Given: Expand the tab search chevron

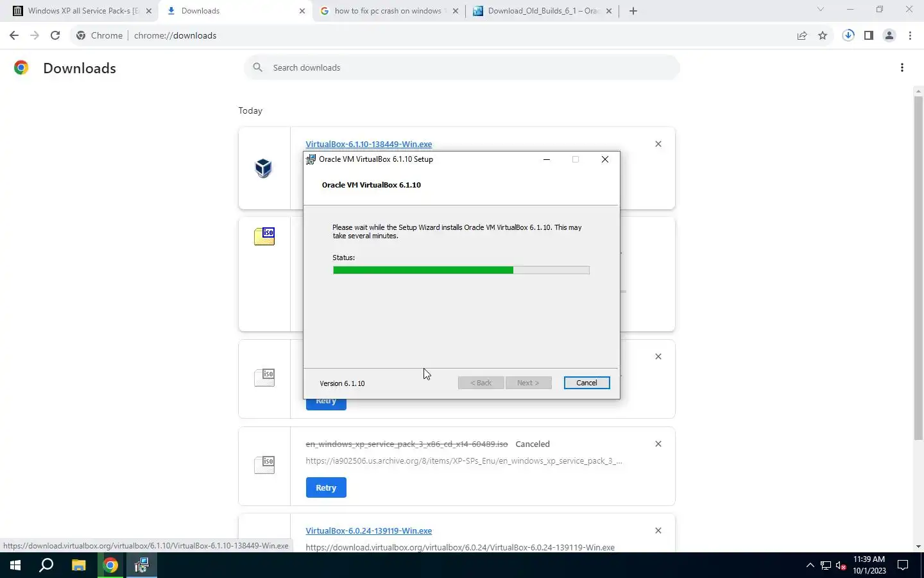Looking at the screenshot, I should (820, 10).
